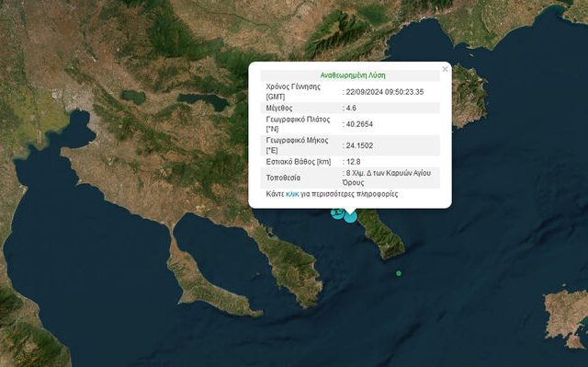Image resolution: width=588 pixels, height=367 pixels.
Task: Click the longitude value 24.1502
Action: [x=359, y=145]
